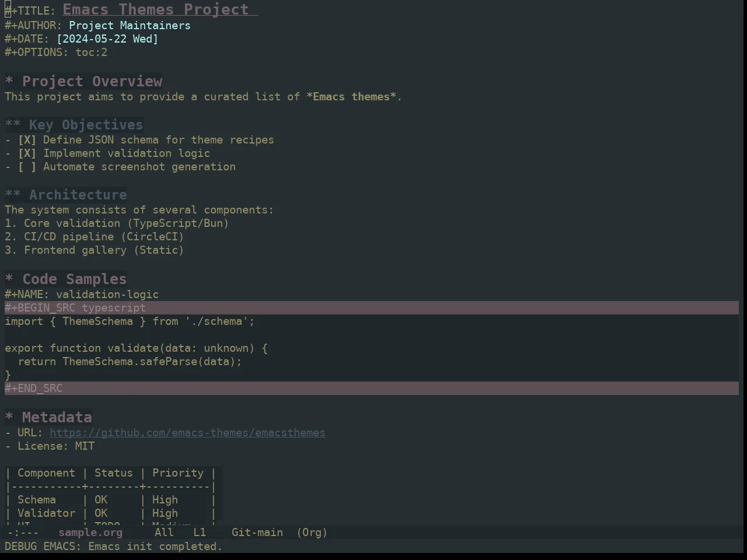Place cursor in the 'Emacs Themes Project' title
Image resolution: width=747 pixels, height=560 pixels.
(156, 9)
